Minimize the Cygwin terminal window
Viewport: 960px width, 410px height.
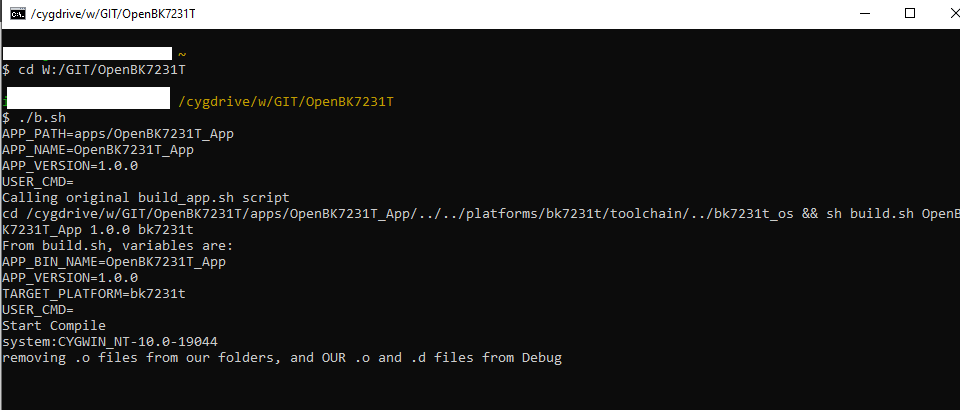865,13
